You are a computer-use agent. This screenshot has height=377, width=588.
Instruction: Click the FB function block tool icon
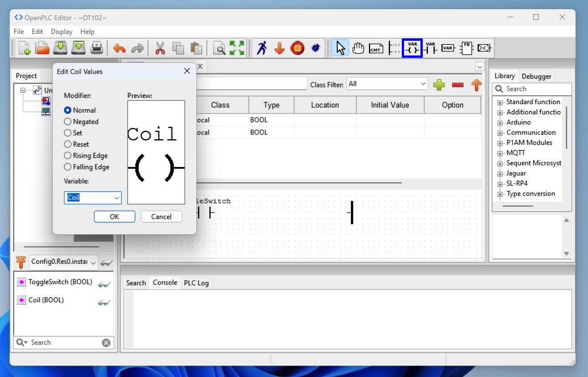tap(466, 48)
